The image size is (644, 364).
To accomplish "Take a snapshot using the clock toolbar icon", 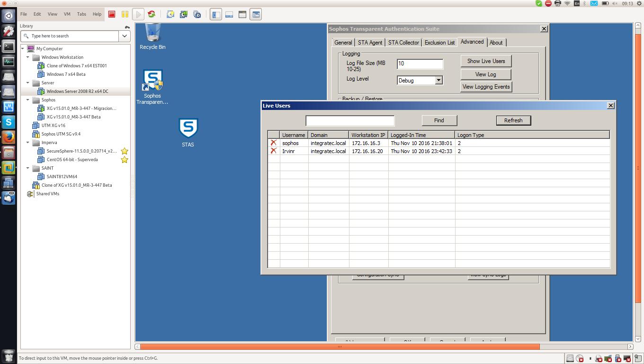I will point(170,14).
